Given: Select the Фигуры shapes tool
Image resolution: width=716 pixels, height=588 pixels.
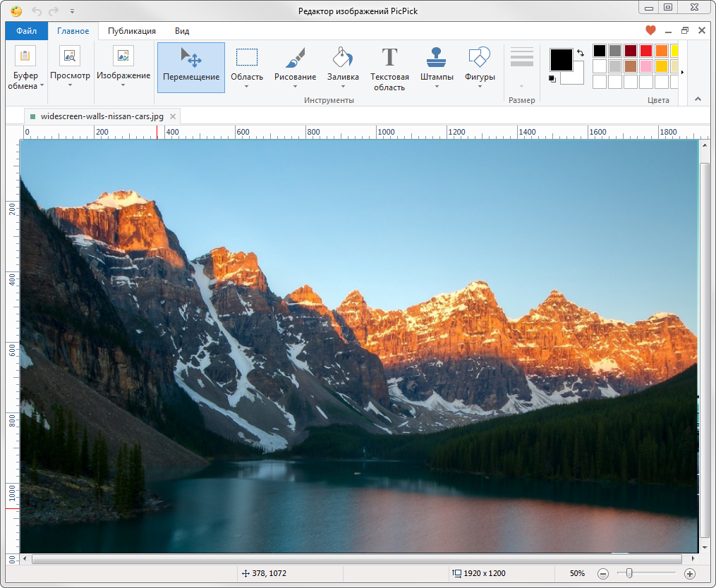Looking at the screenshot, I should 480,67.
